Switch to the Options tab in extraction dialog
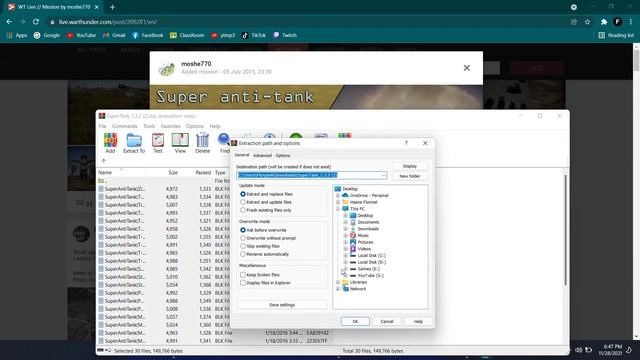The height and width of the screenshot is (360, 640). (x=282, y=156)
